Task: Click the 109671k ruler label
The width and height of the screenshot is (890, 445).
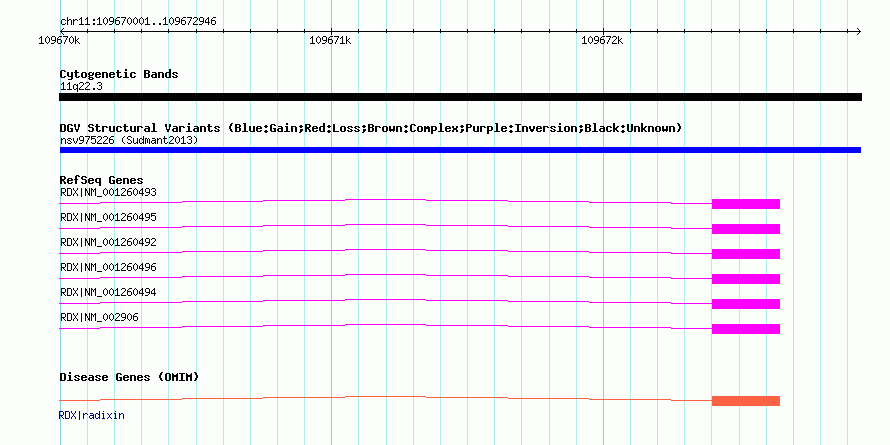Action: [x=330, y=41]
